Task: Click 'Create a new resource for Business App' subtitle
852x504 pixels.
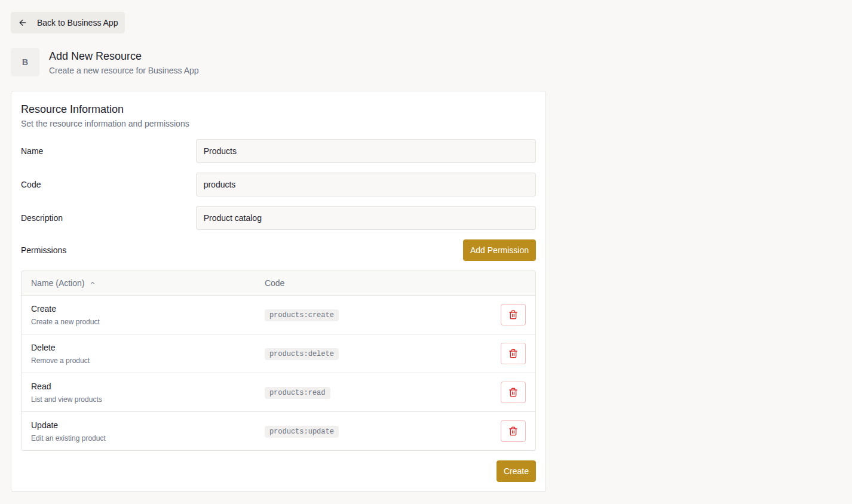Action: point(124,70)
